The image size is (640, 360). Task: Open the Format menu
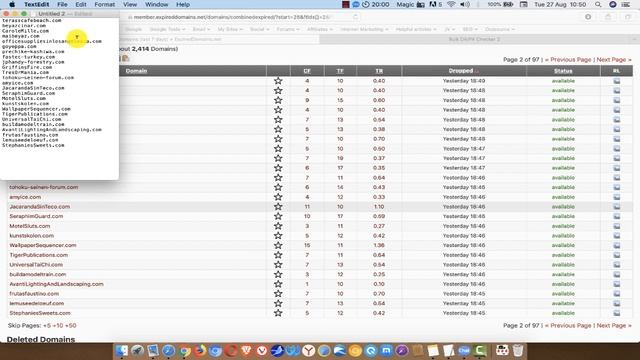tap(104, 4)
